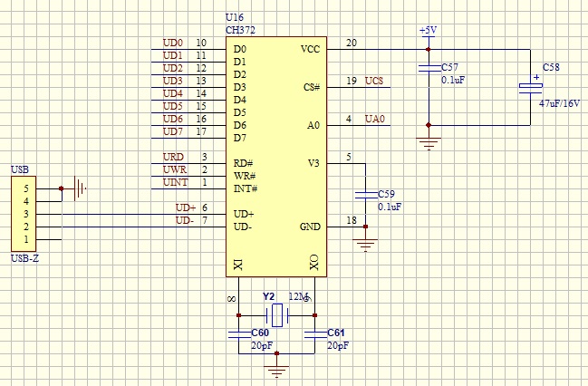Screen dimensions: 588x386
Task: Click the D7 pin name
Action: click(240, 138)
